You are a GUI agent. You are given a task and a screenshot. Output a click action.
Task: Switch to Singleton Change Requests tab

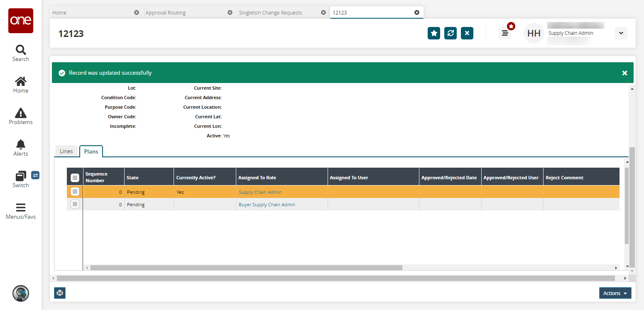[x=271, y=13]
